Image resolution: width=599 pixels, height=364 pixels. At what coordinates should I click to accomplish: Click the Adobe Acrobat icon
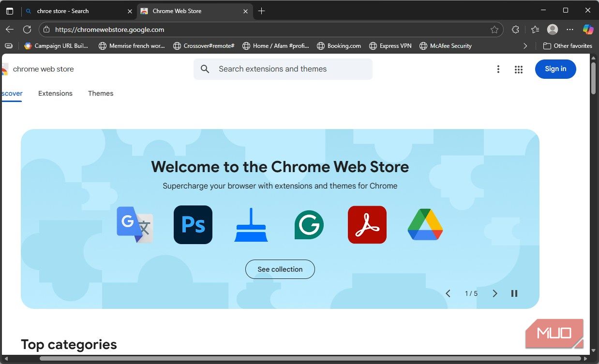367,225
